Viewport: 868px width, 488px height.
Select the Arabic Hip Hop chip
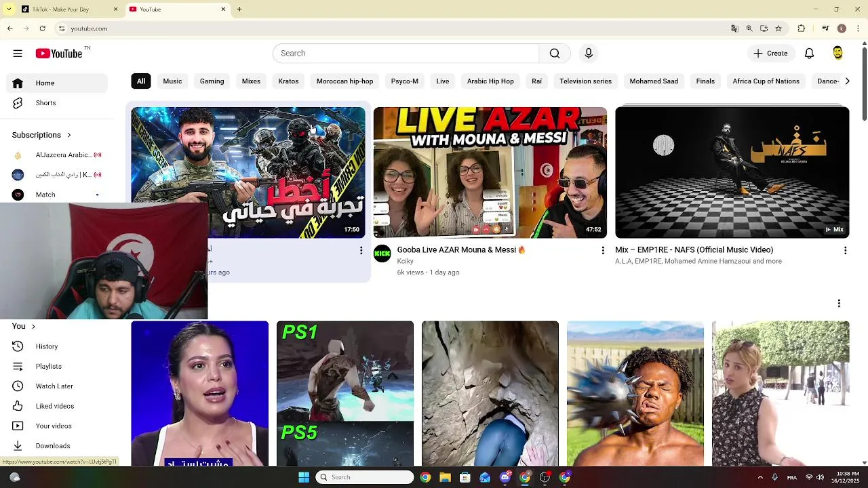pos(490,81)
